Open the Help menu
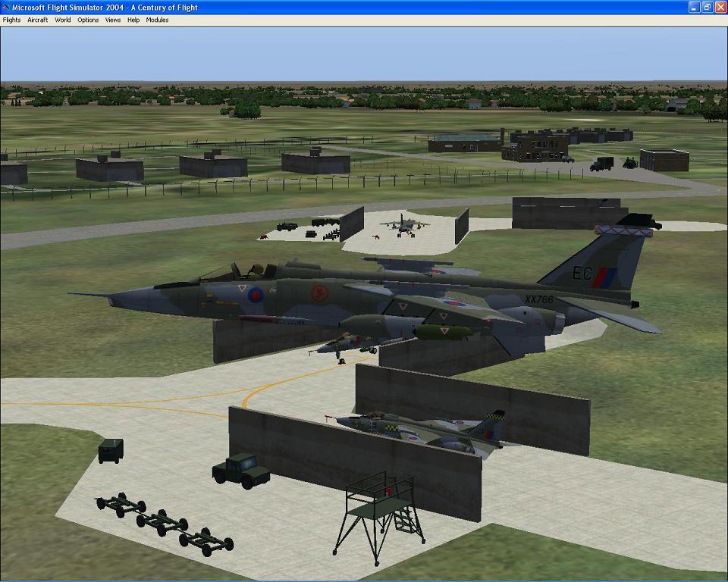Image resolution: width=728 pixels, height=582 pixels. 133,20
